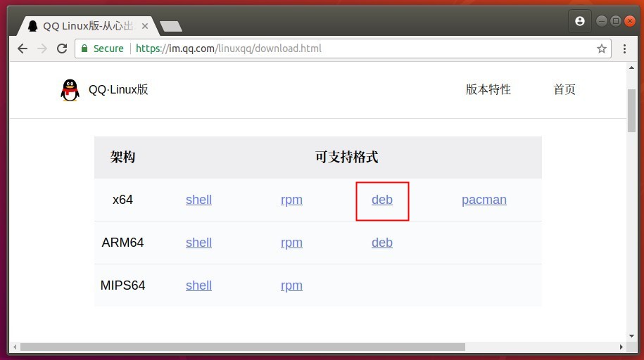Select the QQ Linux版 browser tab
Viewport: 644px width, 360px height.
88,26
